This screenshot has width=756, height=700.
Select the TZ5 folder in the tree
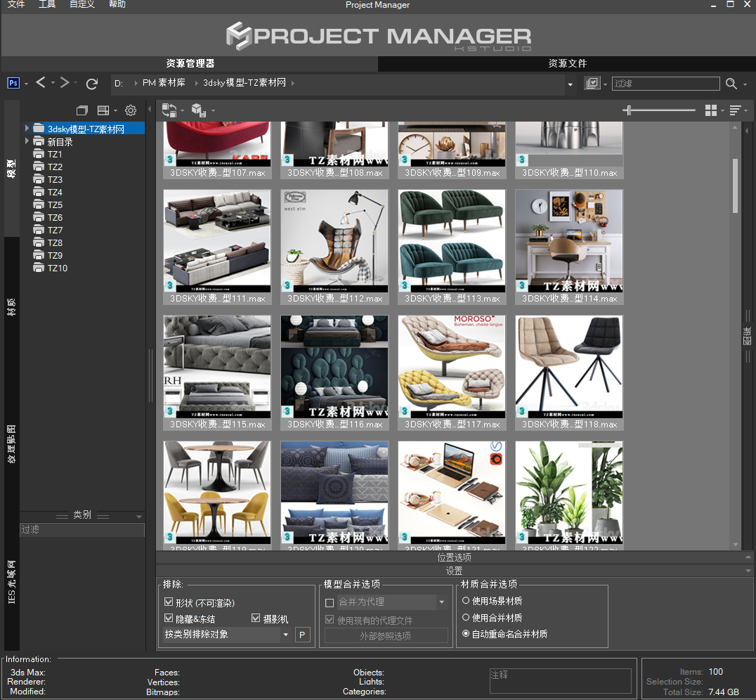(x=55, y=205)
